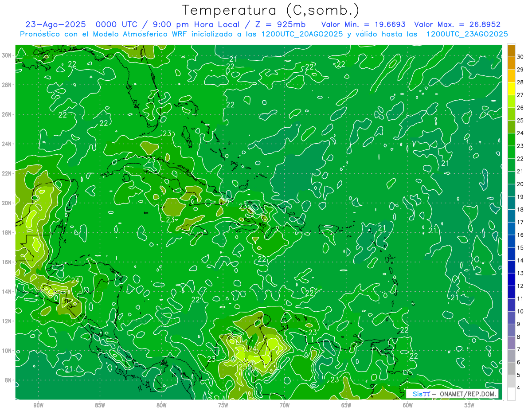Click the "75W" longitude axis label
Viewport: 532px width, 411px height.
click(223, 406)
